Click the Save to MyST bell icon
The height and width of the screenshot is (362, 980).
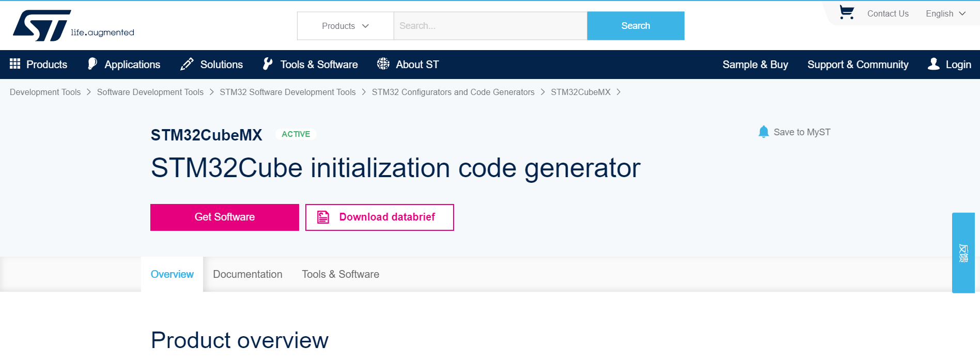click(764, 132)
